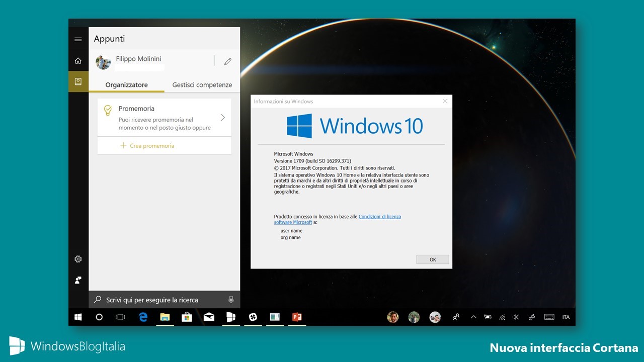Show hidden tray icons chevron
The image size is (644, 362).
point(473,317)
